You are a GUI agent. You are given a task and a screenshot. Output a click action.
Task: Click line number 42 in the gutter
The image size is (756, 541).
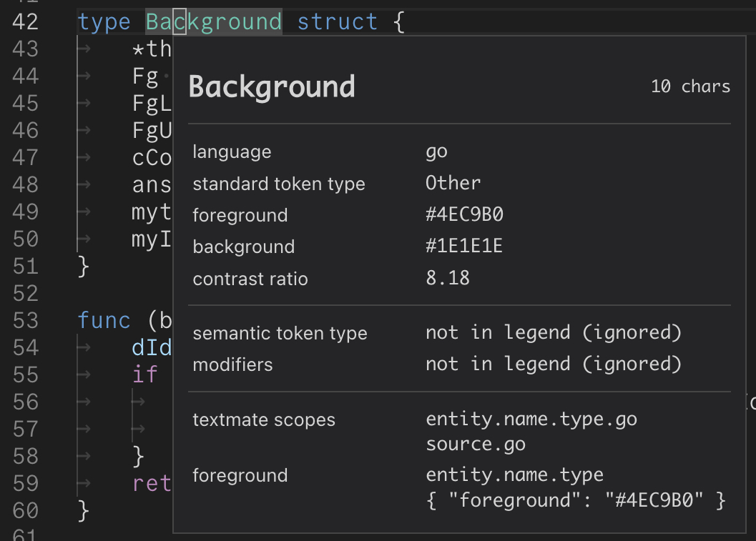point(26,21)
